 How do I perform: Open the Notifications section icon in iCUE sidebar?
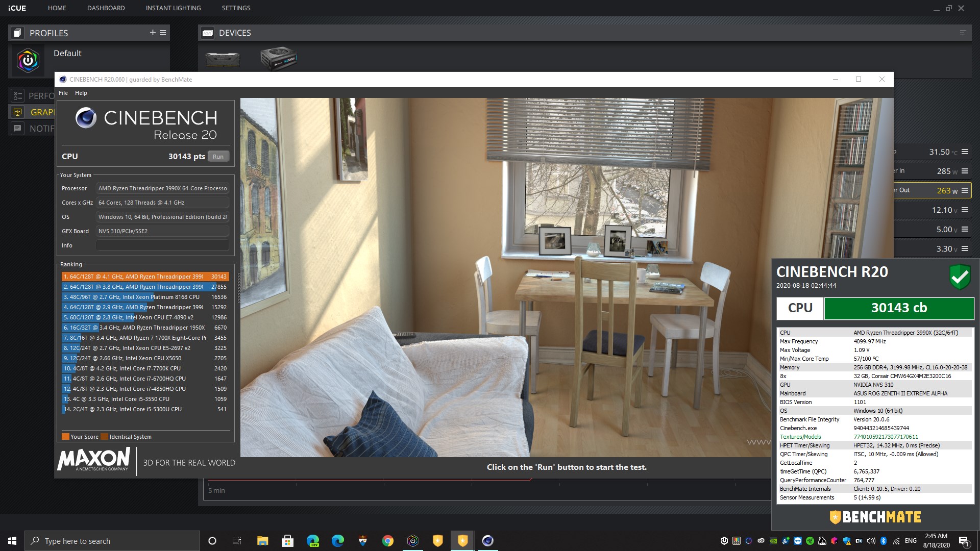(x=18, y=128)
